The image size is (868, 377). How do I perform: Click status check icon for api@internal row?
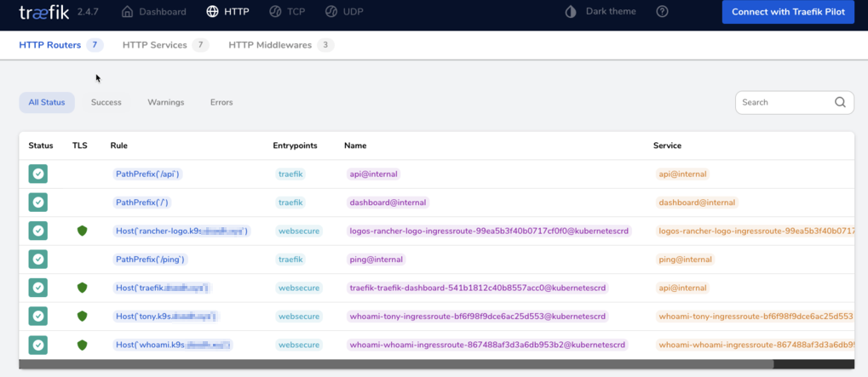pos(38,174)
